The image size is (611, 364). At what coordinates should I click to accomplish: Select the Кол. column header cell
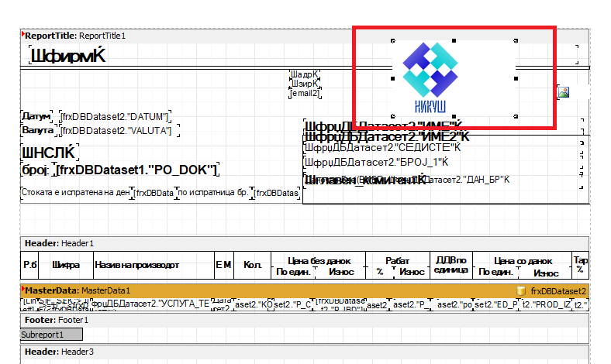tap(253, 265)
